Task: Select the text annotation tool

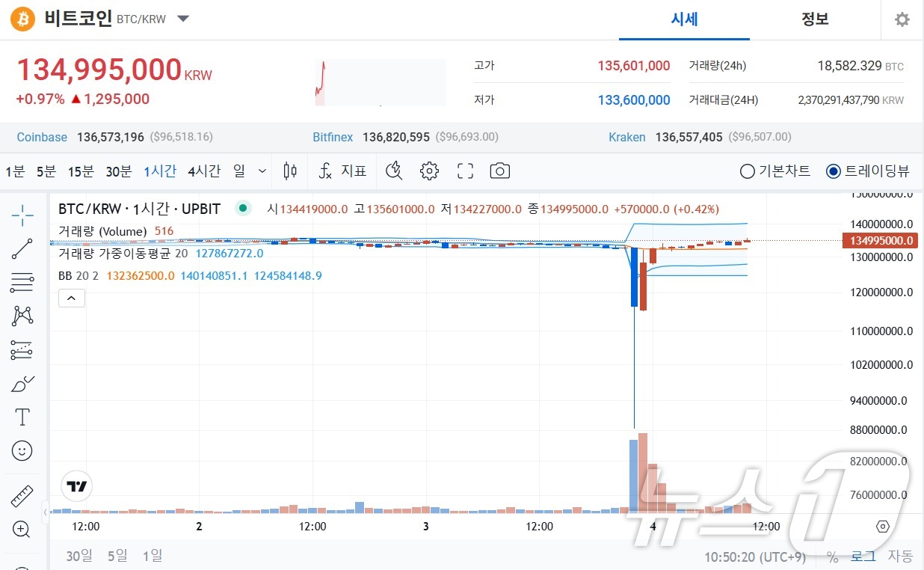Action: (21, 417)
